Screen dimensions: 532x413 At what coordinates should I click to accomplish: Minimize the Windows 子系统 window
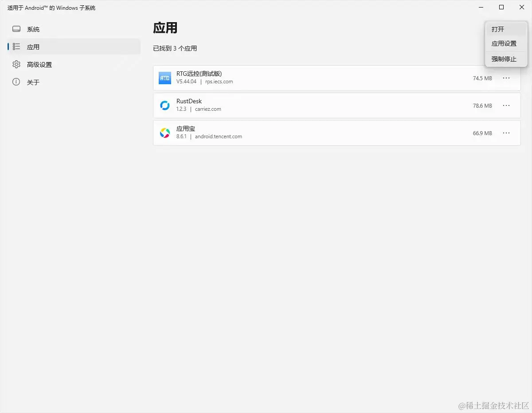coord(481,7)
